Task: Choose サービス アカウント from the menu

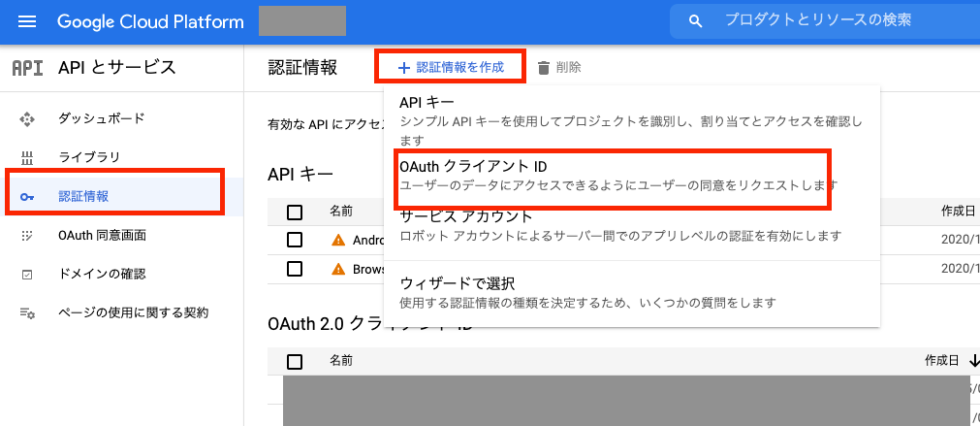Action: coord(632,226)
